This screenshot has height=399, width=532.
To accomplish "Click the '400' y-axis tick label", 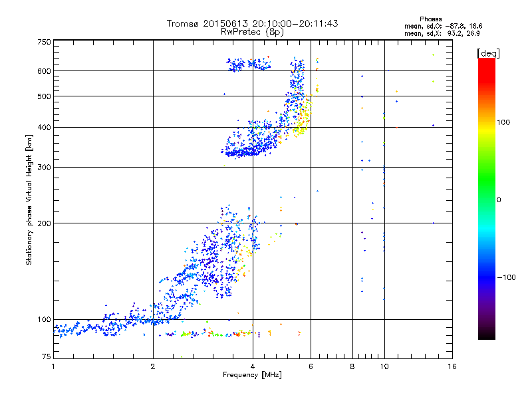I will pos(44,128).
